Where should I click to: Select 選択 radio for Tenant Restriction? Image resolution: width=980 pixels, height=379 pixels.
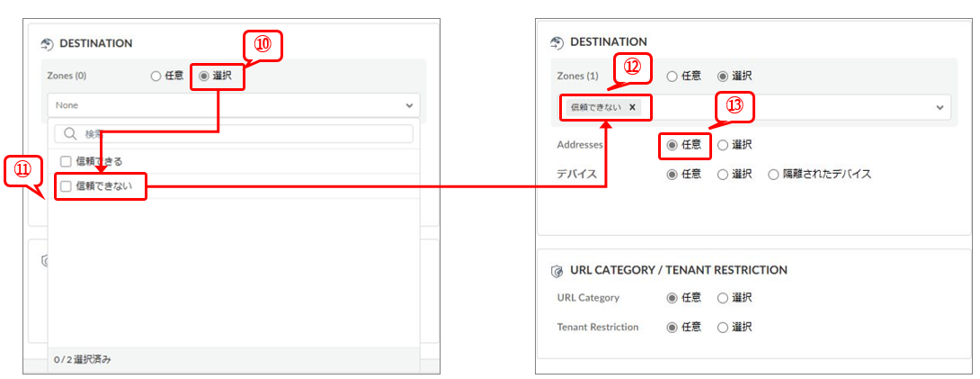click(x=722, y=328)
